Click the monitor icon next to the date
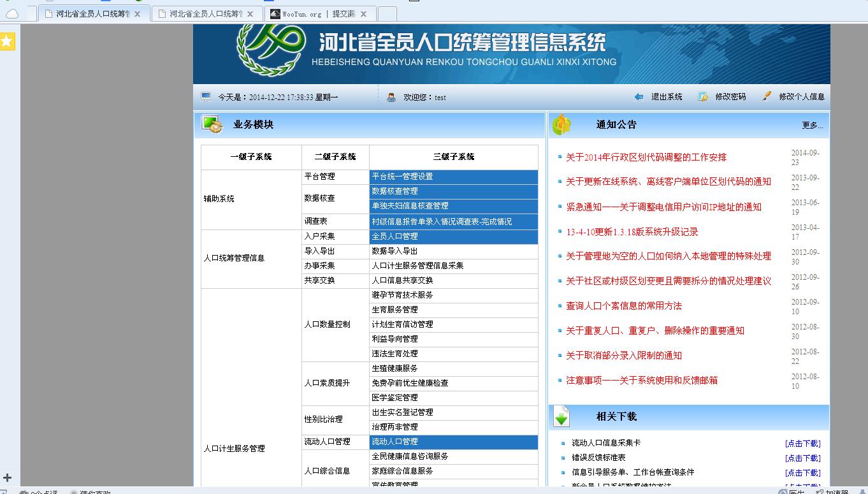The image size is (868, 494). (x=206, y=97)
